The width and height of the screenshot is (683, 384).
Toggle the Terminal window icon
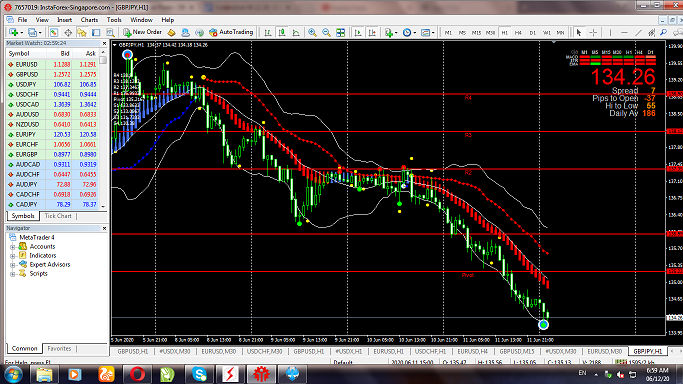[x=96, y=32]
